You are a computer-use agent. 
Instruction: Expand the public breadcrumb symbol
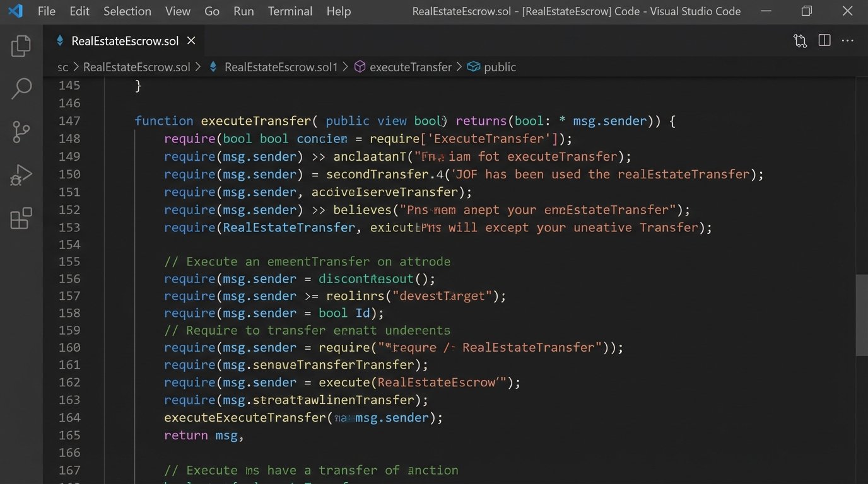click(499, 67)
